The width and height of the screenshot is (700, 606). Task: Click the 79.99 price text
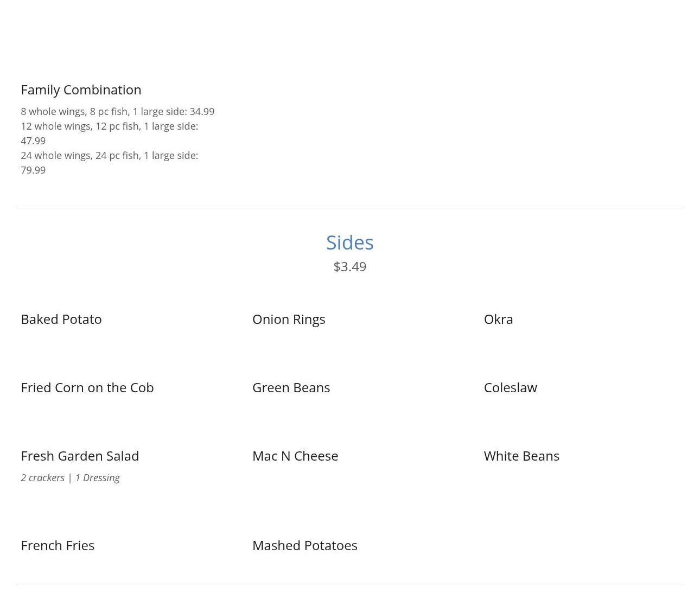tap(33, 170)
